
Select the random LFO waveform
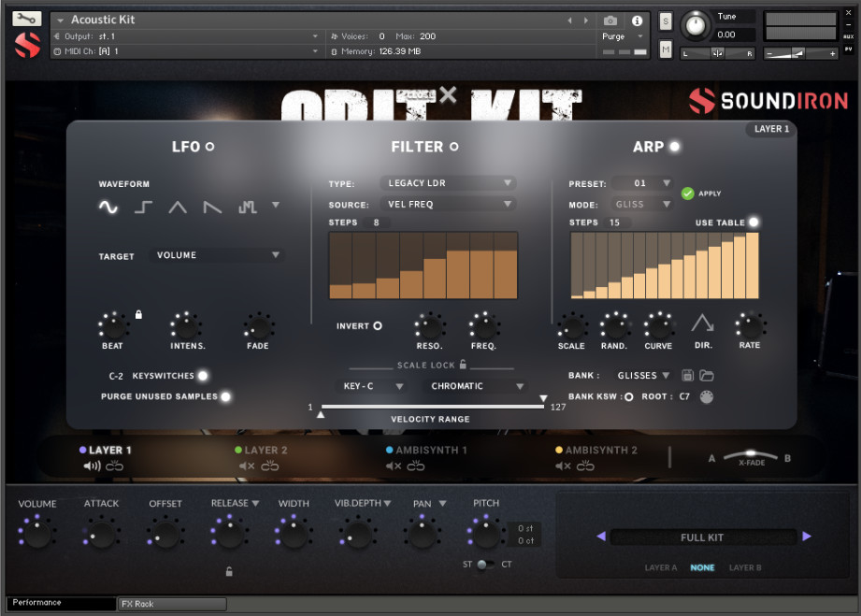247,207
